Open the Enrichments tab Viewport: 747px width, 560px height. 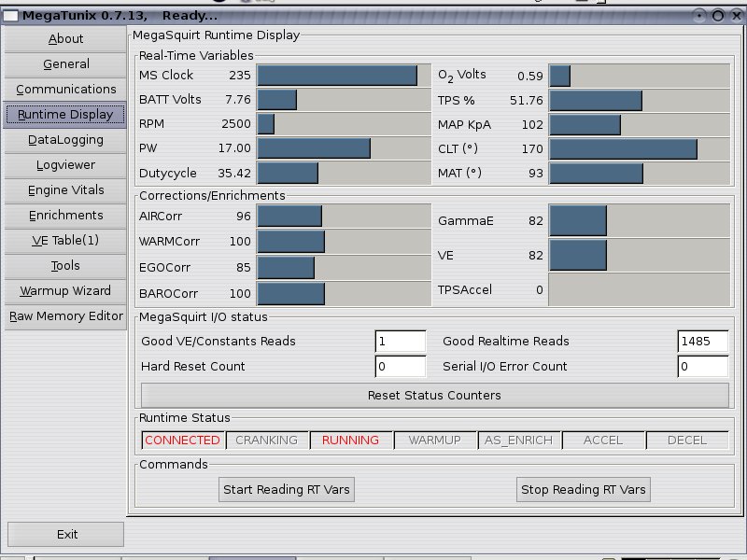coord(65,216)
